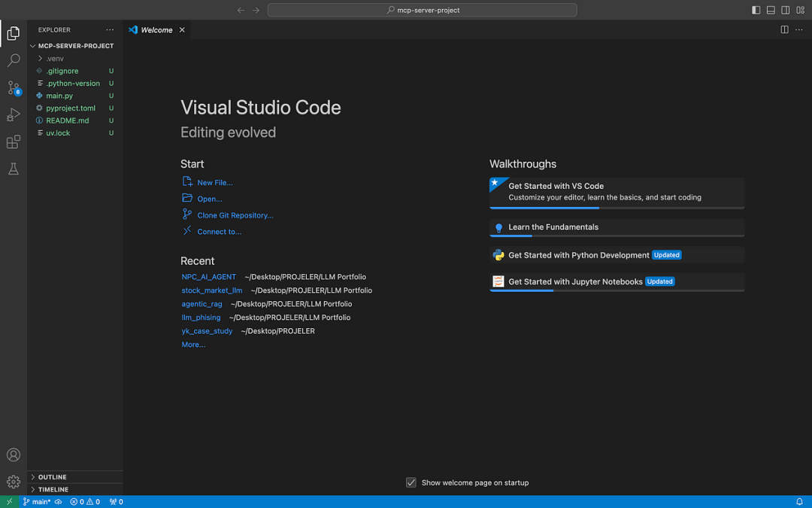Viewport: 812px width, 508px height.
Task: Click the main* git branch in status bar
Action: 37,502
